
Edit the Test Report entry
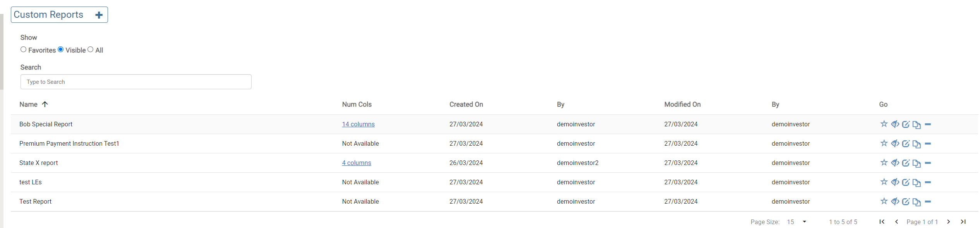pos(906,201)
